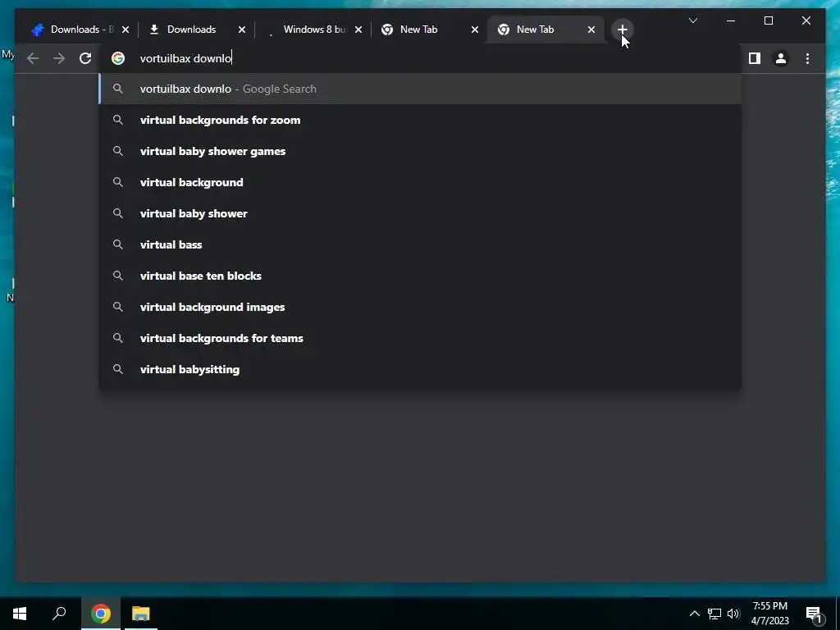The height and width of the screenshot is (630, 840).
Task: Show hidden system tray icons
Action: click(x=694, y=614)
